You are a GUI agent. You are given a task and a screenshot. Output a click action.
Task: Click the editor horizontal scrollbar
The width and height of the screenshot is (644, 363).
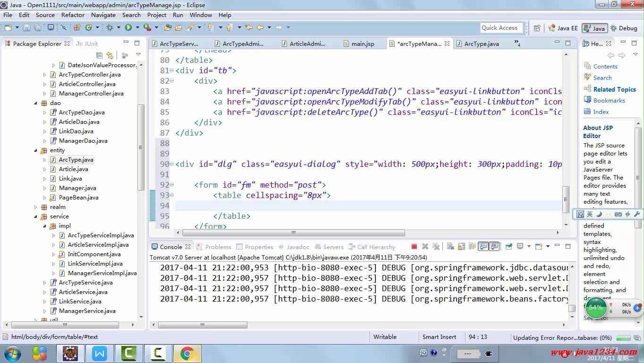[294, 233]
